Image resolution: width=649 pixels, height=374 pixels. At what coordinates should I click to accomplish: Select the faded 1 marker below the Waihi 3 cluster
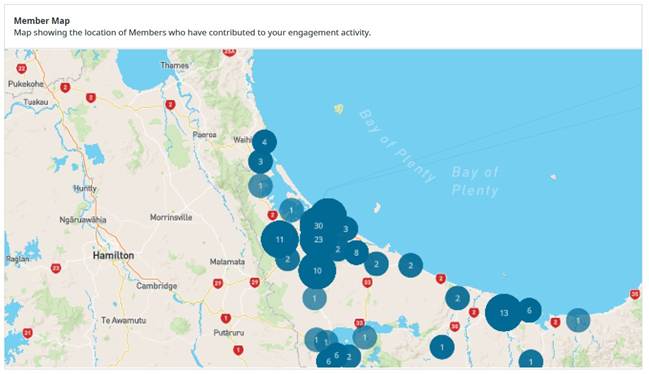pos(260,186)
